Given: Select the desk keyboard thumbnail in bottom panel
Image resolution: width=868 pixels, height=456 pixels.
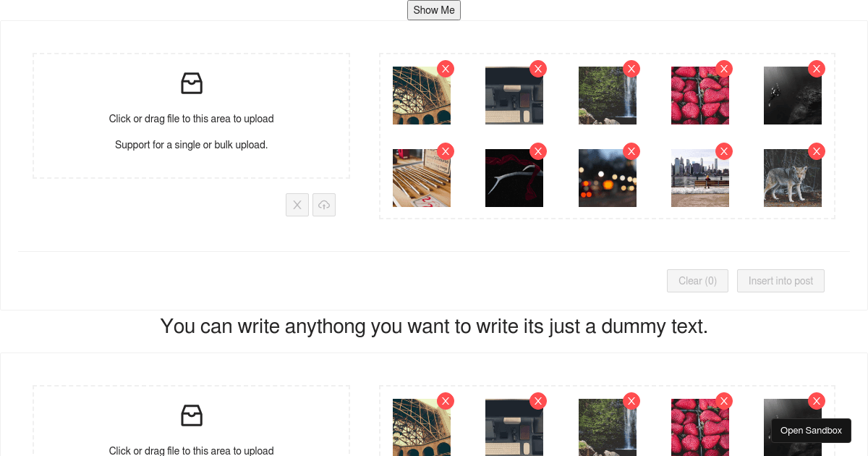Looking at the screenshot, I should pyautogui.click(x=514, y=428).
